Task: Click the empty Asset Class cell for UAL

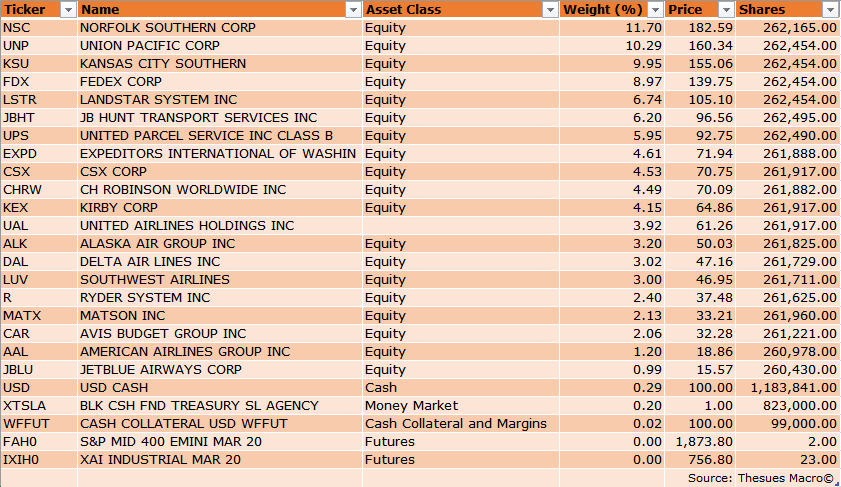Action: click(x=461, y=226)
